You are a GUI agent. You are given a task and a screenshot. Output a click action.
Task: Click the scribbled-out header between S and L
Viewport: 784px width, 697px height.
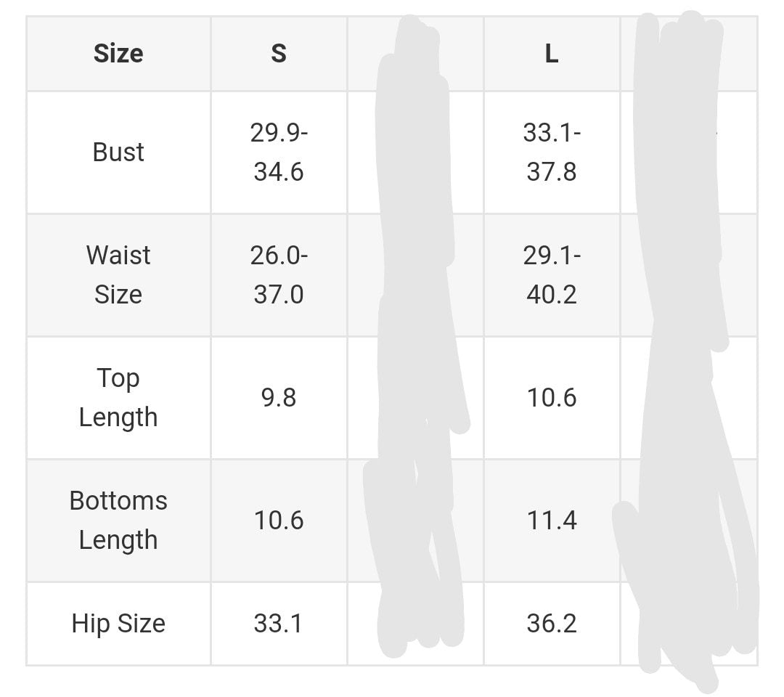point(415,54)
